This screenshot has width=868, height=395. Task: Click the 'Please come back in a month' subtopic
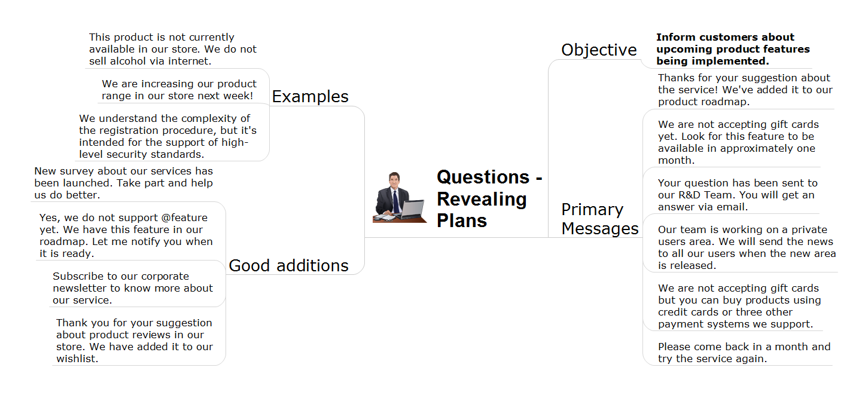click(x=744, y=353)
